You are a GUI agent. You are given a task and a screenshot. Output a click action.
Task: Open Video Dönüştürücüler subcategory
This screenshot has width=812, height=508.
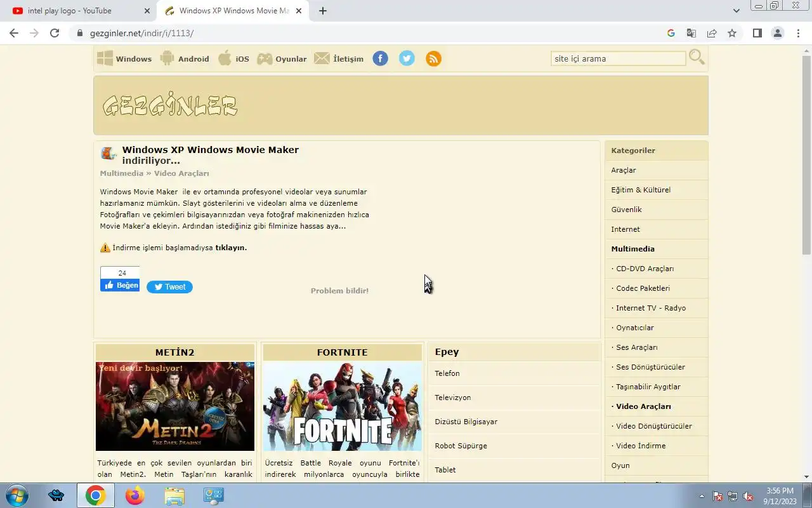(x=656, y=426)
